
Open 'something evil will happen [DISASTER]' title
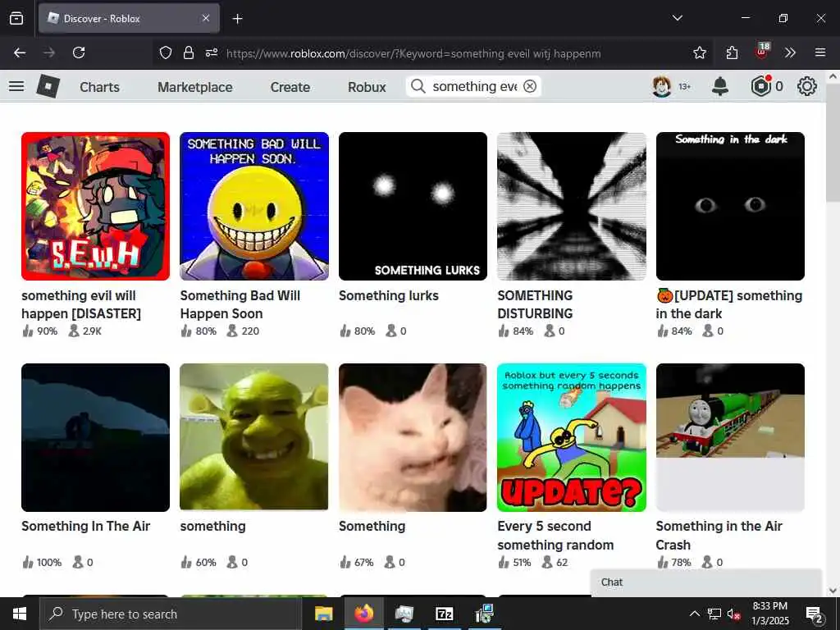click(81, 304)
